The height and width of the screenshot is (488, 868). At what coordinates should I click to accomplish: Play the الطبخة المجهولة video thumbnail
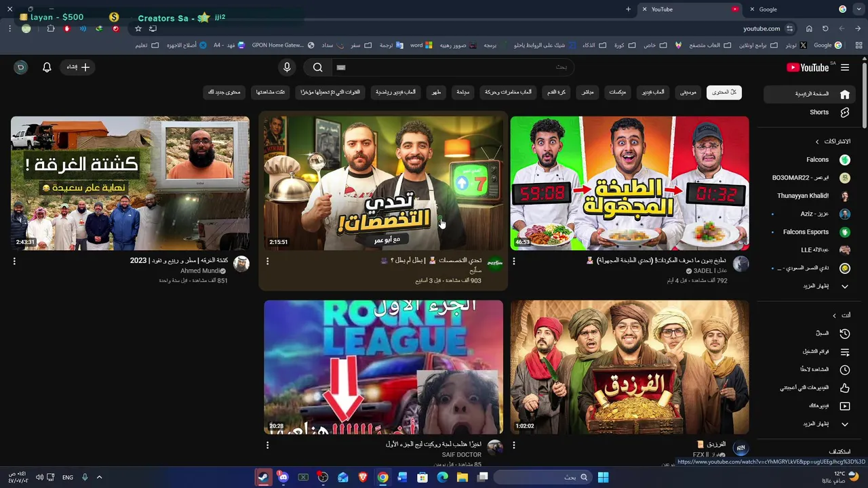pyautogui.click(x=629, y=183)
